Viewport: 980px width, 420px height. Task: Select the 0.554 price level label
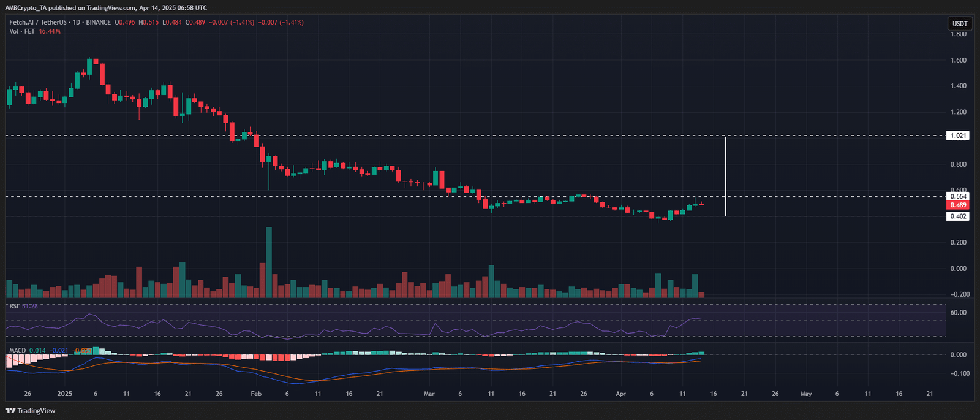[958, 197]
